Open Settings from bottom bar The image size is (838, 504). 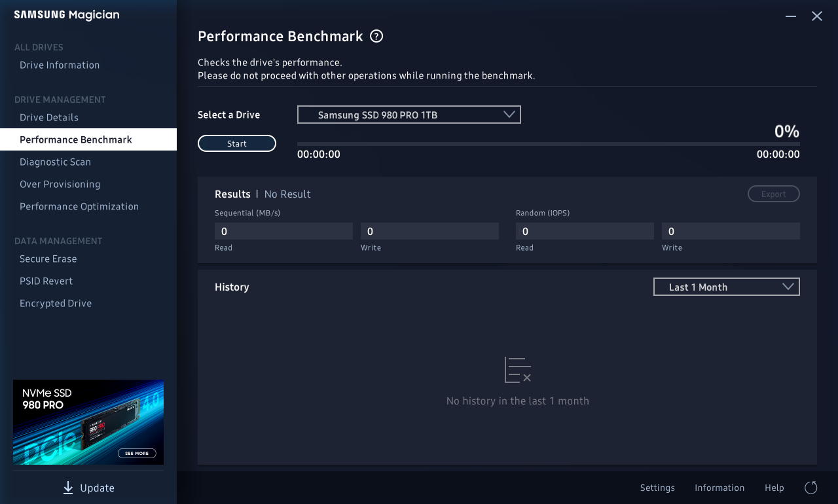tap(657, 488)
